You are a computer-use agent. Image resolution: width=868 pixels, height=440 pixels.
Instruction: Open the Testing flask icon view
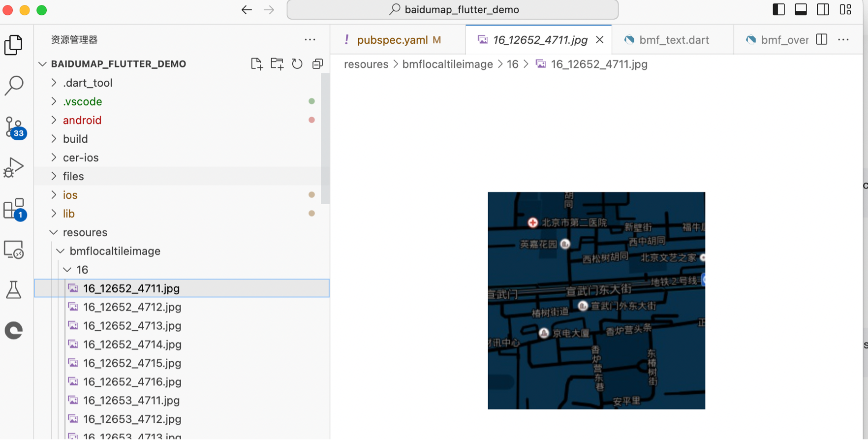coord(14,290)
